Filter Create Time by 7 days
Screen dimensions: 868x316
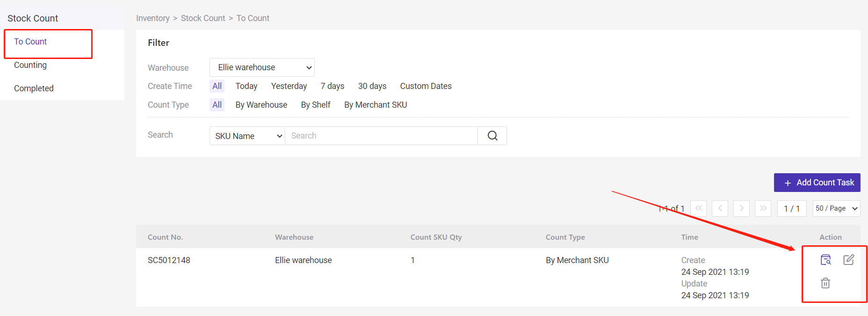333,86
